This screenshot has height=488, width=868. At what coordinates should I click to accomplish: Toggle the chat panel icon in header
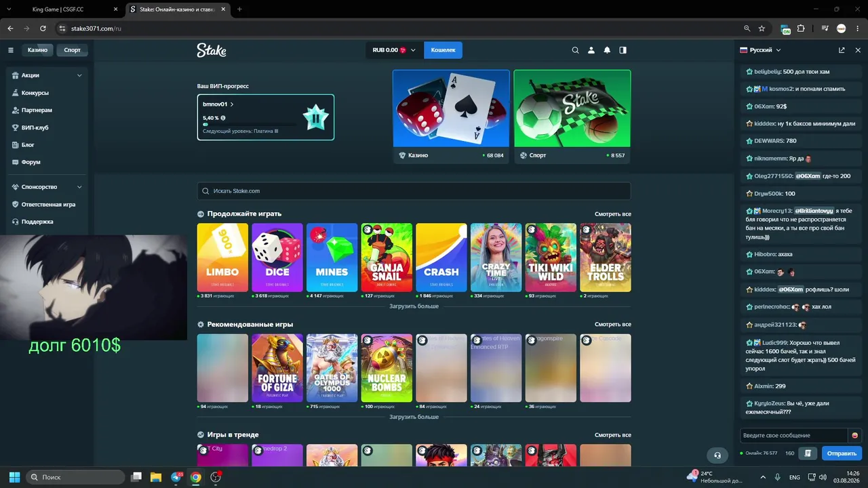pyautogui.click(x=623, y=50)
